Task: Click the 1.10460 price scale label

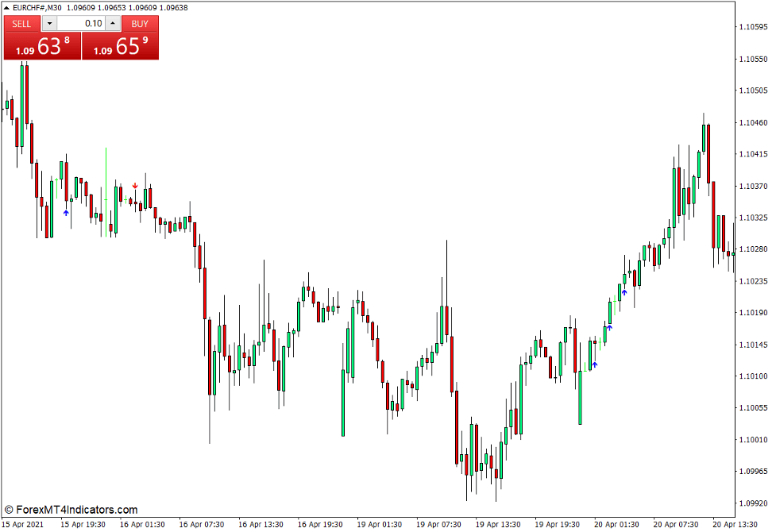Action: point(751,123)
